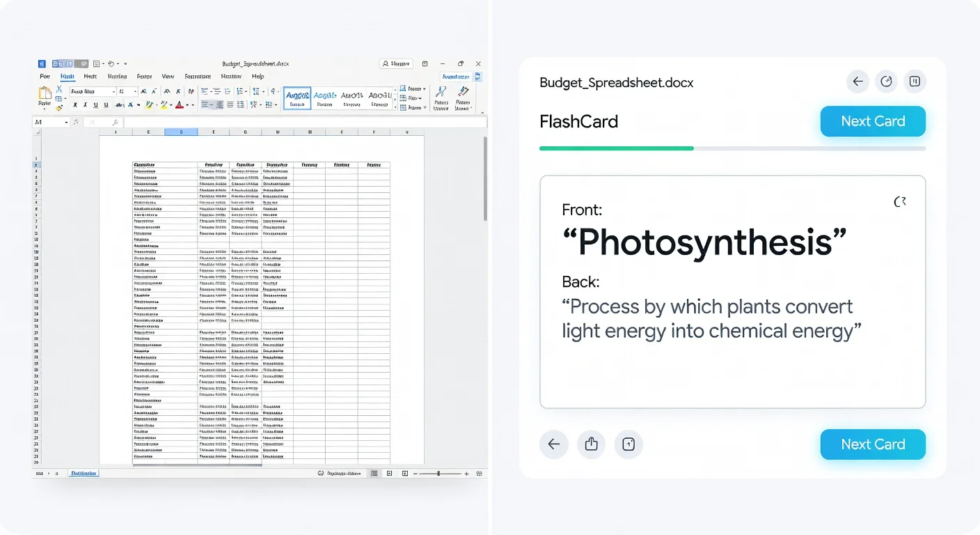This screenshot has height=535, width=980.
Task: Click the pause icon in the flashcard header
Action: pos(915,81)
